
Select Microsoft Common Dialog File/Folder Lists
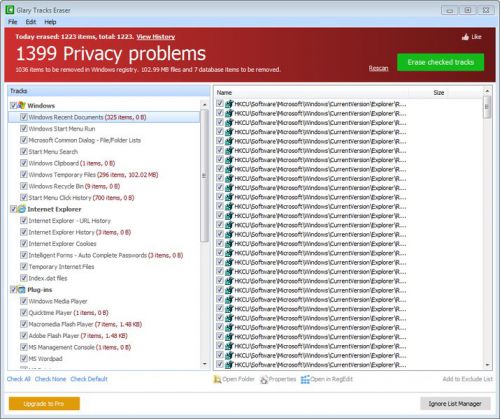tap(85, 140)
